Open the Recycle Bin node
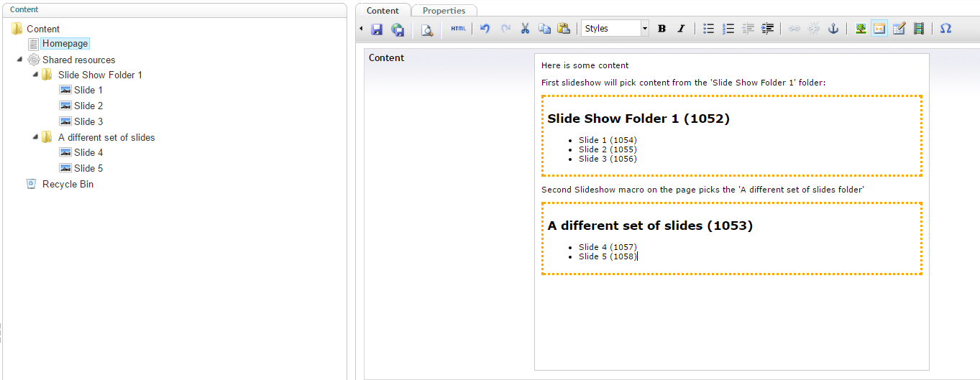 click(x=68, y=184)
